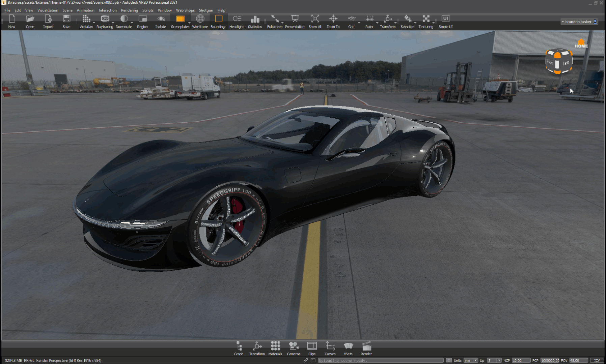
Task: Open the Materials editor
Action: (x=275, y=348)
